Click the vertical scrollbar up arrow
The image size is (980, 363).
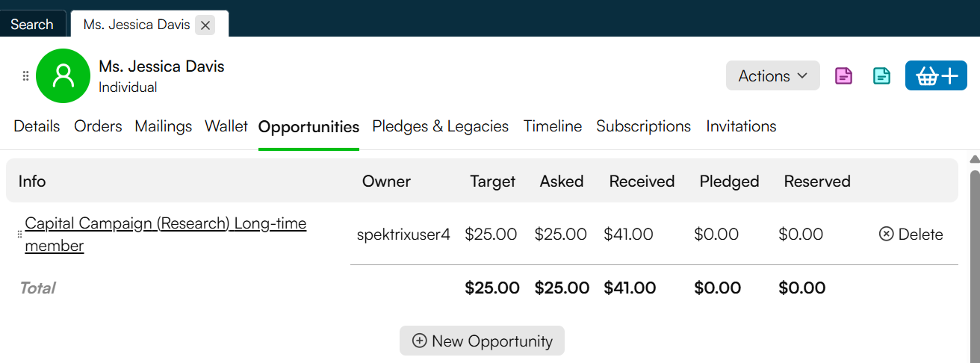point(974,159)
